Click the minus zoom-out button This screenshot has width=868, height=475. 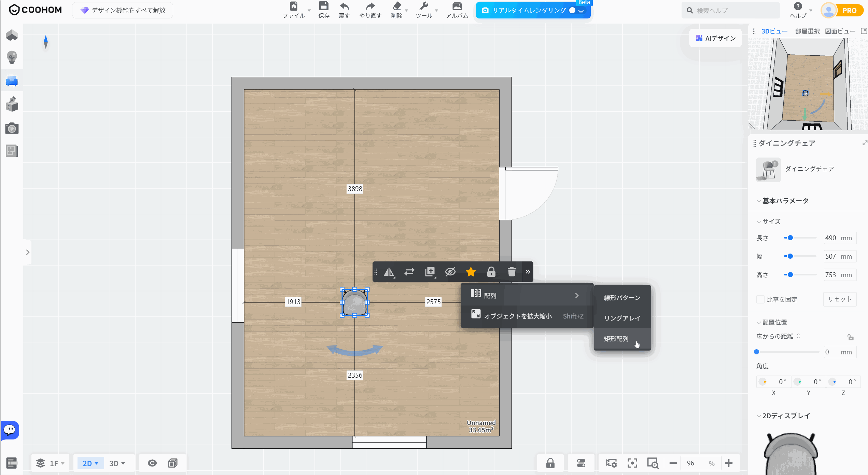tap(673, 463)
